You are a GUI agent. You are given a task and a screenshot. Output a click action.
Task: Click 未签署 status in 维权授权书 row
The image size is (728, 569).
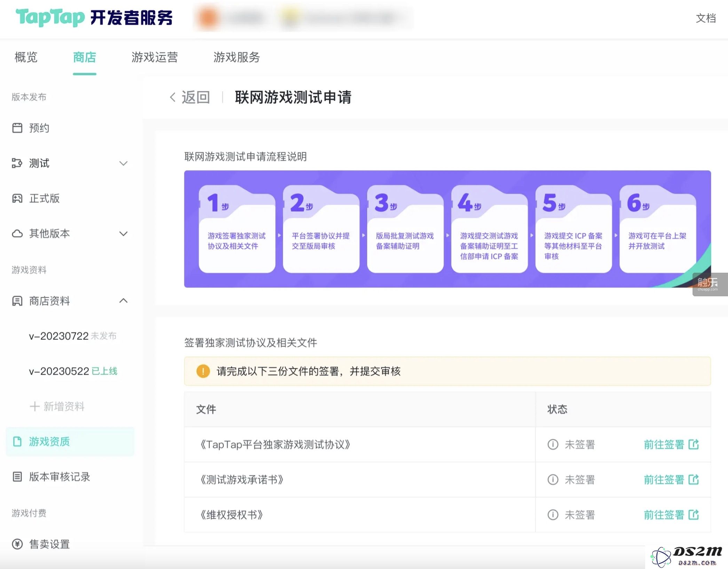tap(580, 515)
